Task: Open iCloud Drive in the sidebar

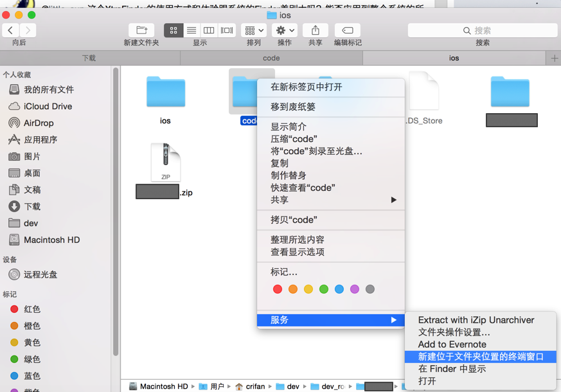Action: pyautogui.click(x=48, y=106)
